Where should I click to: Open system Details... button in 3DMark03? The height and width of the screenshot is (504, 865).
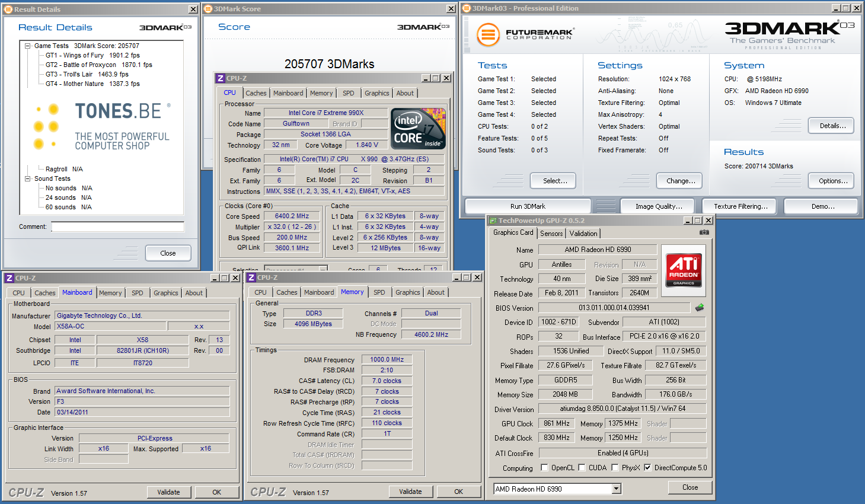tap(832, 126)
